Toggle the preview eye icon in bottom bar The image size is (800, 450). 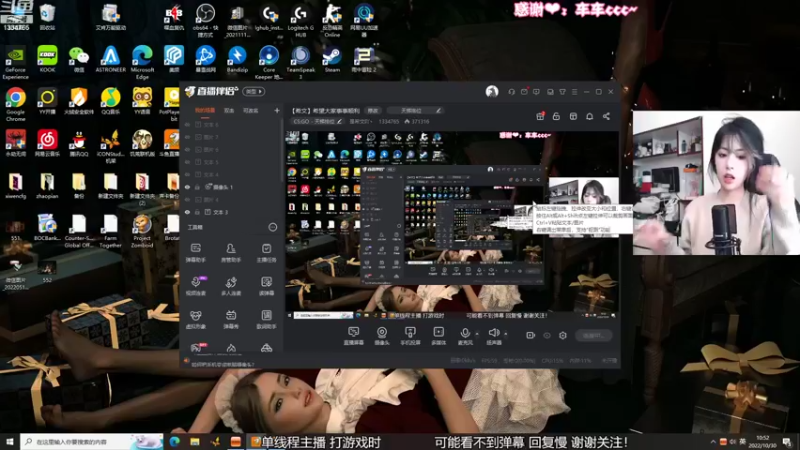547,335
